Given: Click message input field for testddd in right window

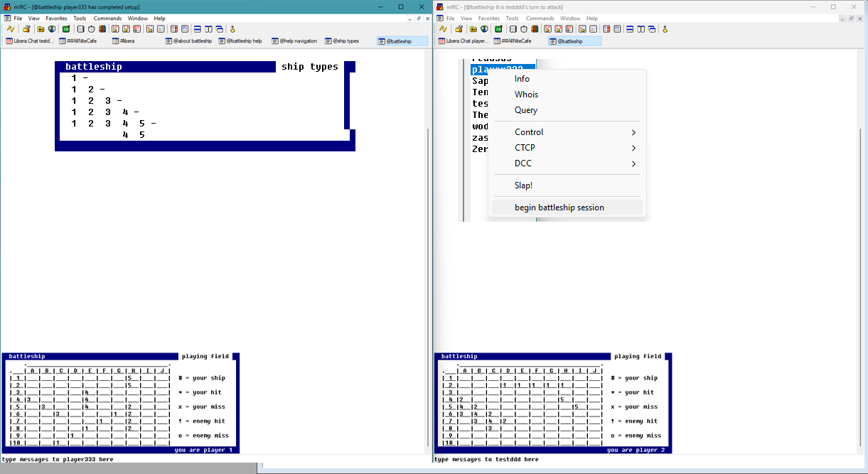Looking at the screenshot, I should pos(650,460).
